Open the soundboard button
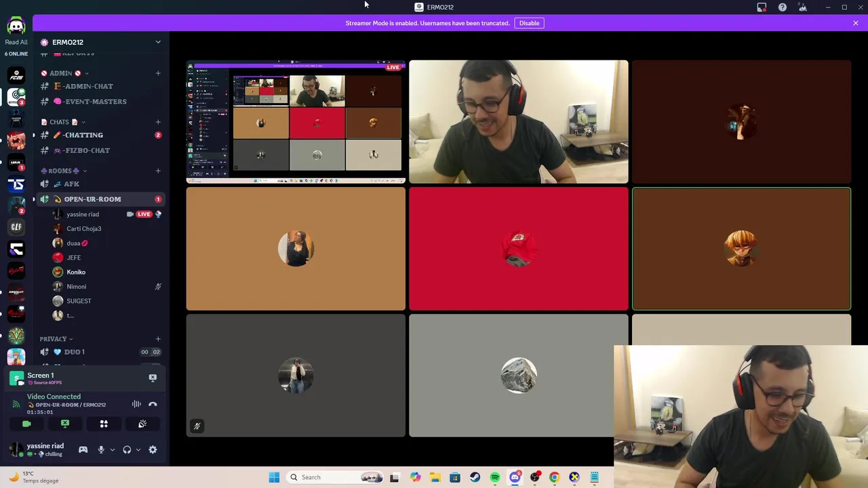This screenshot has height=488, width=868. tap(142, 424)
